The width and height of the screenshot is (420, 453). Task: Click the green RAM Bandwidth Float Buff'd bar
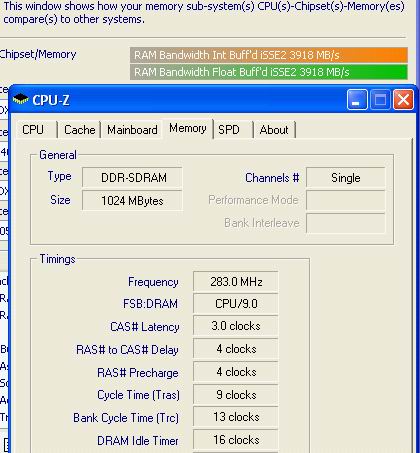pos(269,72)
